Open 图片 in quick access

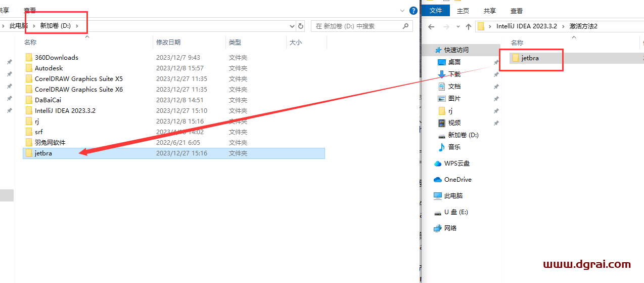pyautogui.click(x=449, y=98)
